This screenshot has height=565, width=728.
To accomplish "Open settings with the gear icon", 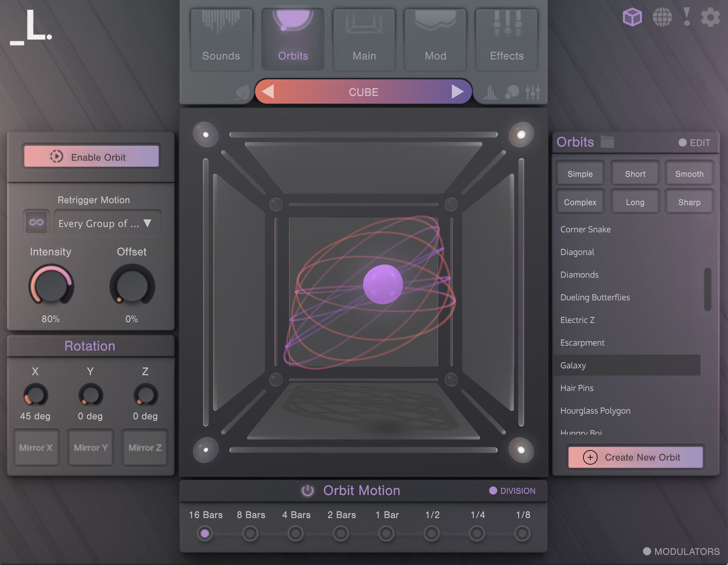I will point(710,17).
